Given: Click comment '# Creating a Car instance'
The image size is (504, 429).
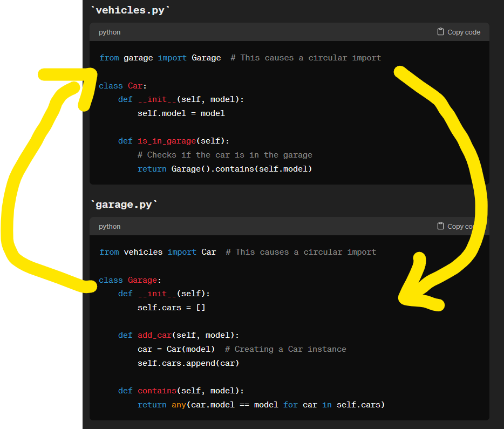Looking at the screenshot, I should (286, 349).
